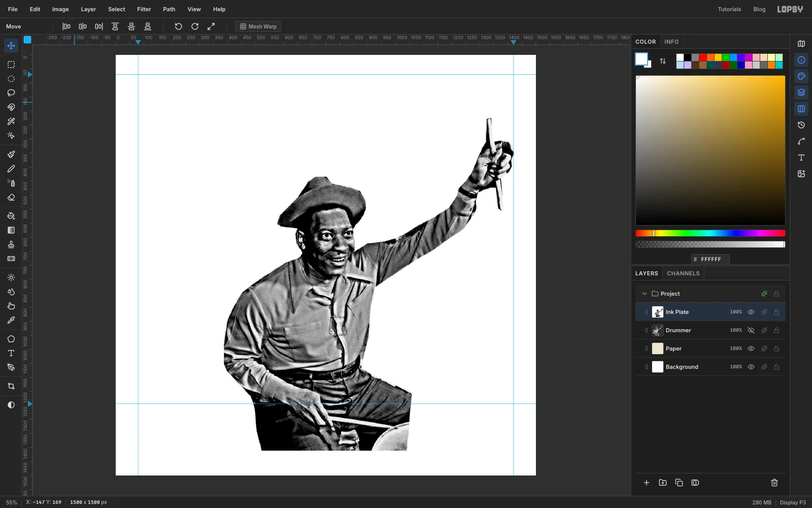
Task: Switch to the Info tab
Action: (x=671, y=42)
